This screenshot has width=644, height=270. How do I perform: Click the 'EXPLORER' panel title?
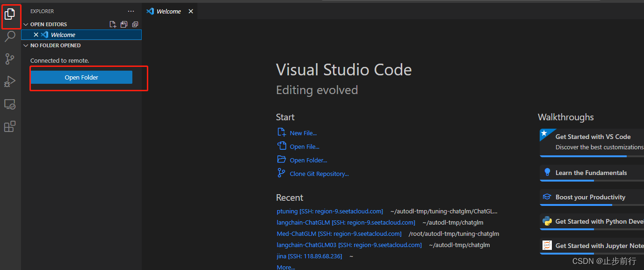42,11
